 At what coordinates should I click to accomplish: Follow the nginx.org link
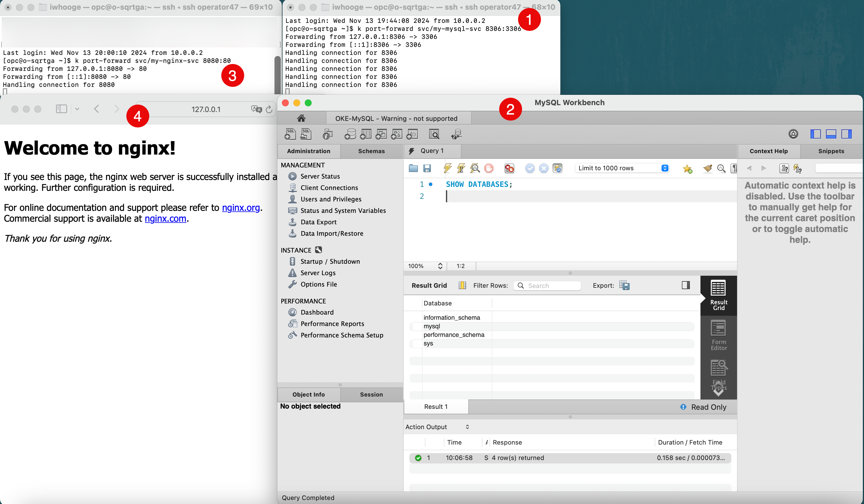click(241, 208)
